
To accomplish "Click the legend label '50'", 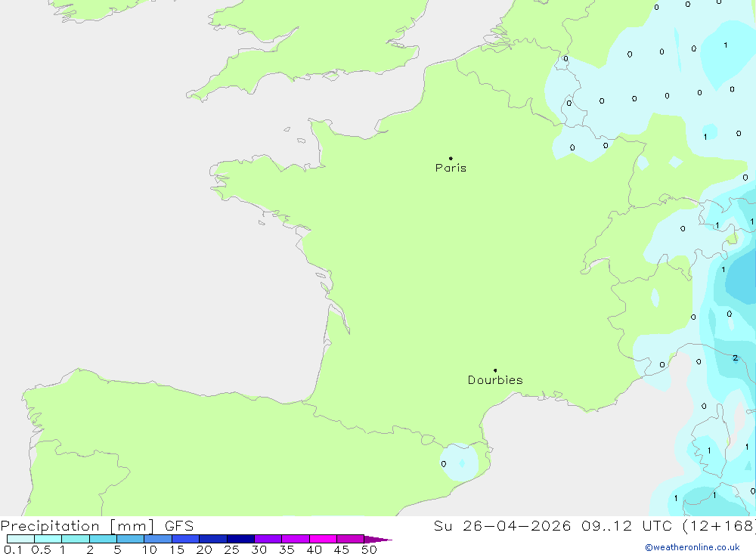I will 369,549.
